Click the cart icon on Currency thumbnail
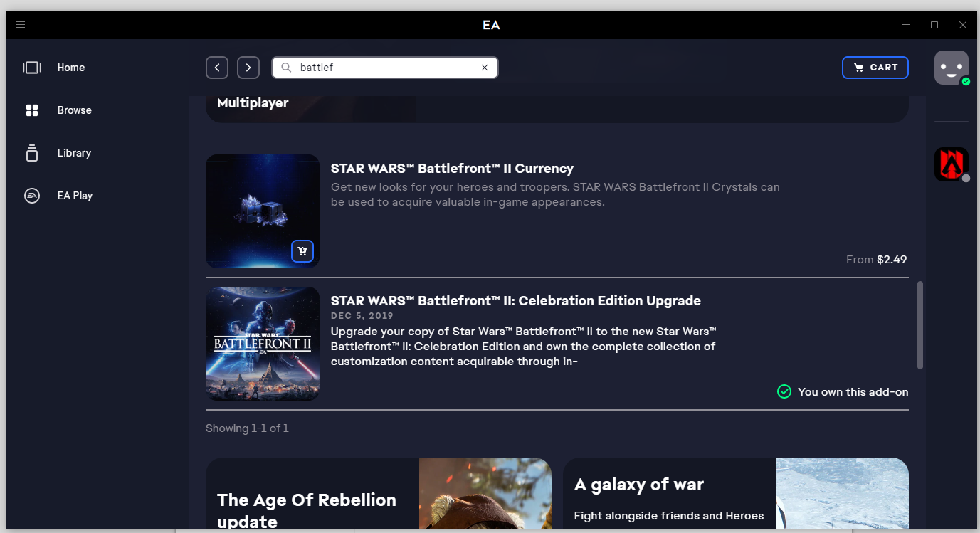980x533 pixels. 302,251
